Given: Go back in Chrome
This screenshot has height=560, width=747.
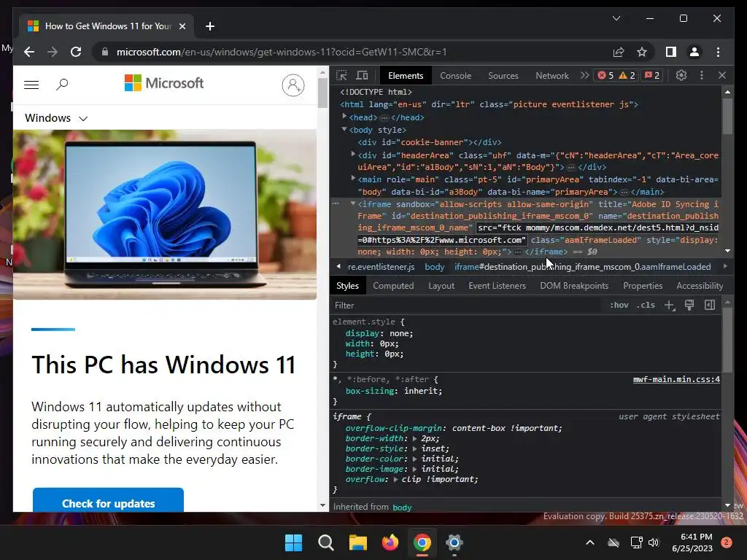Looking at the screenshot, I should [29, 52].
